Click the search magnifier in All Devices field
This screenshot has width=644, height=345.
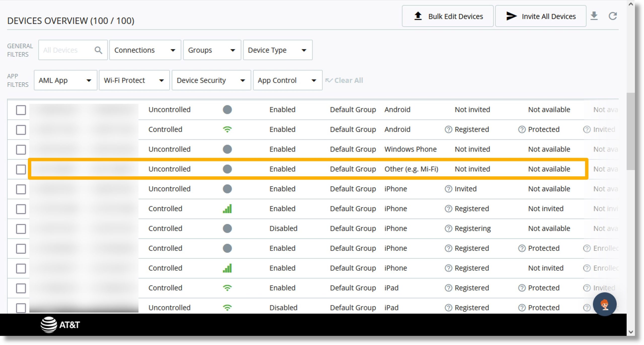click(98, 50)
